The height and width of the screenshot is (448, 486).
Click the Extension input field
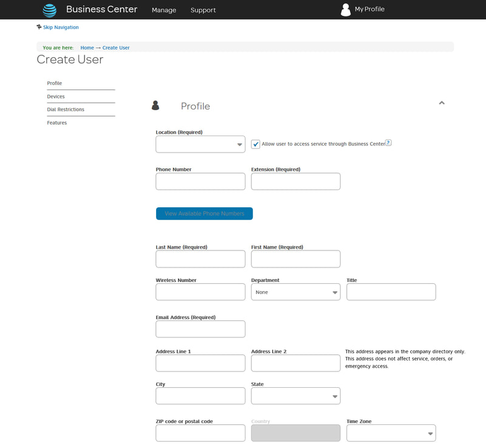296,181
